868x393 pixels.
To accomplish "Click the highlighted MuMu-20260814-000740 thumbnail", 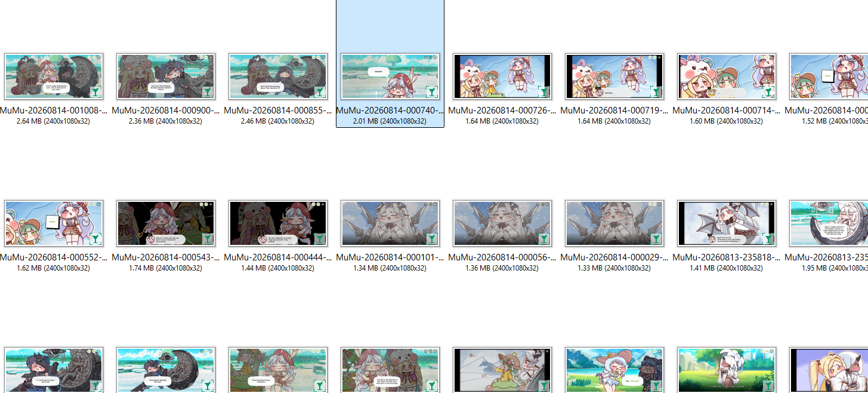I will [390, 76].
